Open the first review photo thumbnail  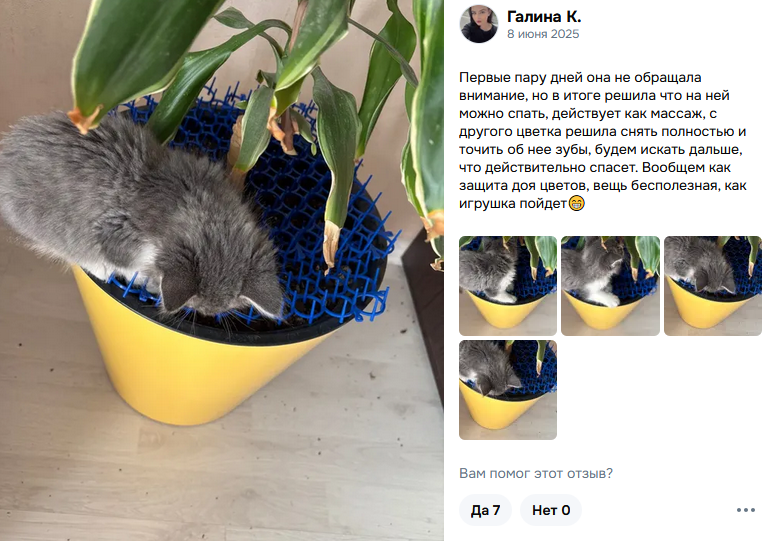coord(508,286)
